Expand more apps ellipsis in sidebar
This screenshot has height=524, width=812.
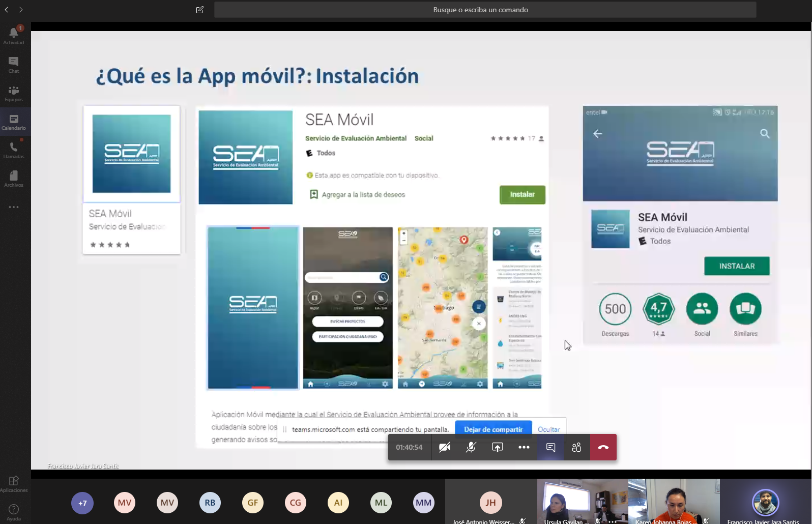14,207
